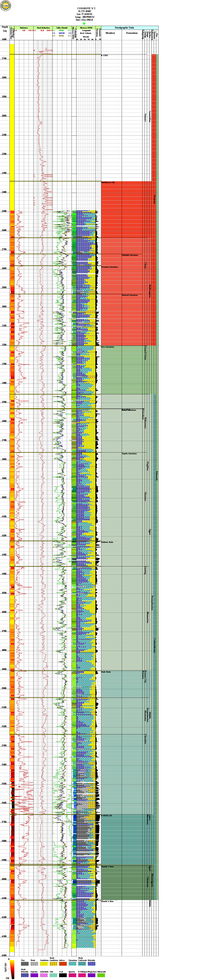Pick the pink Anhydrite legend swatch
This screenshot has height=980, width=206.
[43, 975]
